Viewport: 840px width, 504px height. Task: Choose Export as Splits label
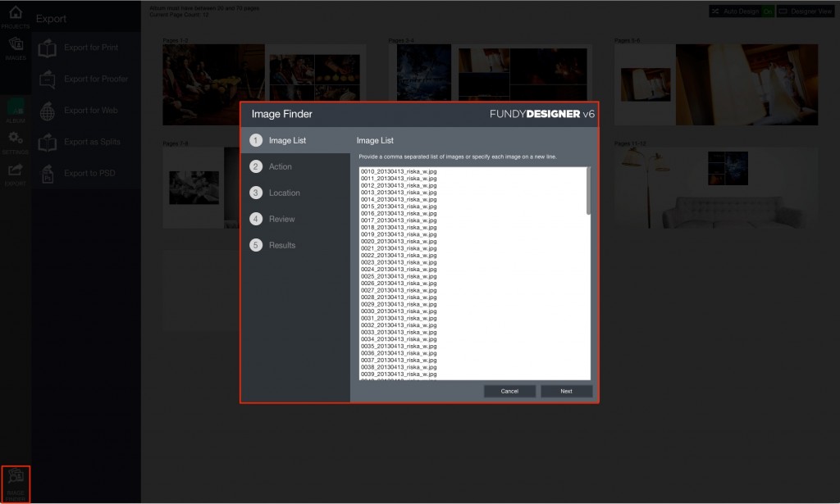(92, 142)
